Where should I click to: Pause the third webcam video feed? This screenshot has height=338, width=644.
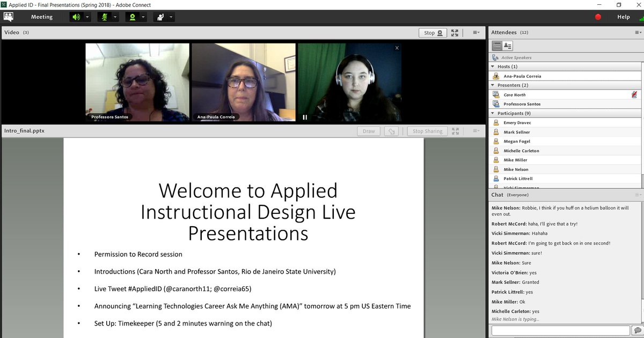pos(305,117)
